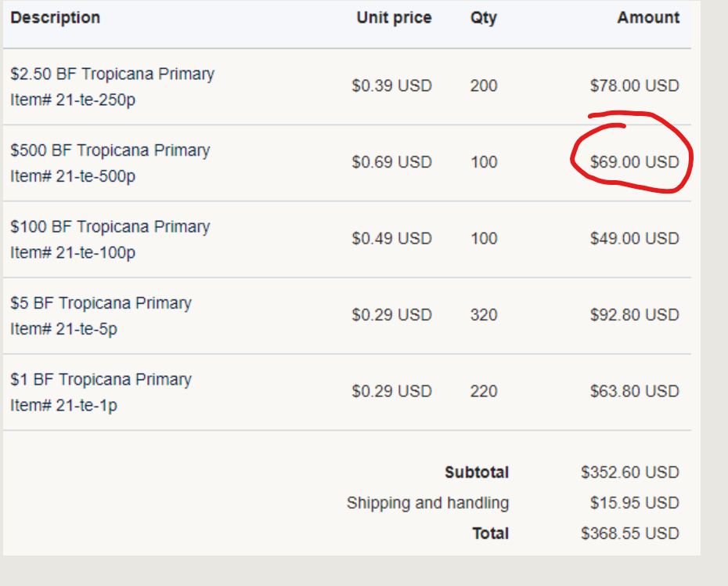
Task: Select the $1 BF Tropicana Primary description
Action: (x=101, y=379)
